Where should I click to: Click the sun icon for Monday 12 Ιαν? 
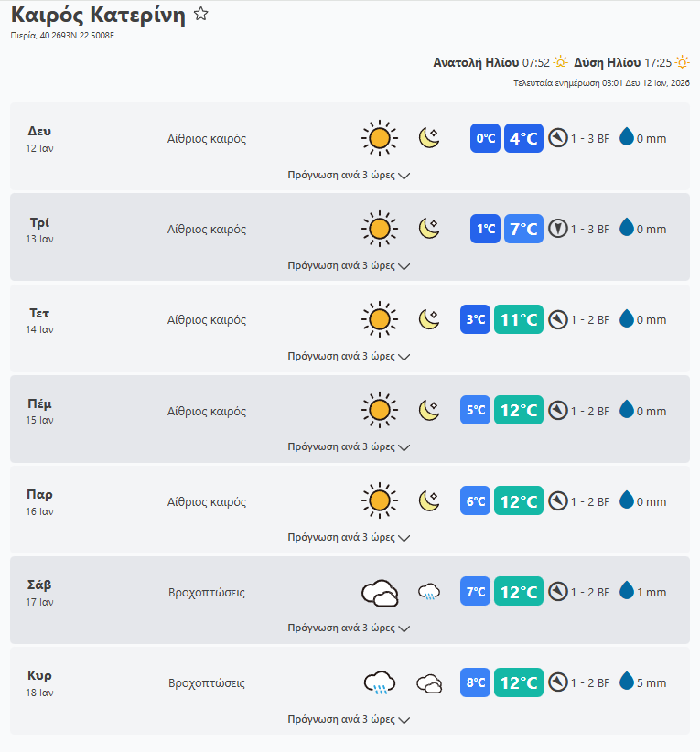pos(379,138)
